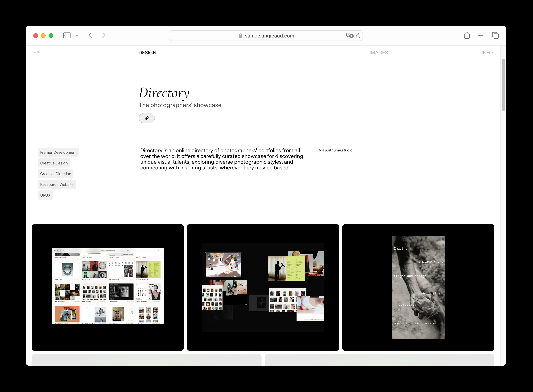Click the lock icon beside the URL
This screenshot has width=533, height=392.
[x=240, y=36]
